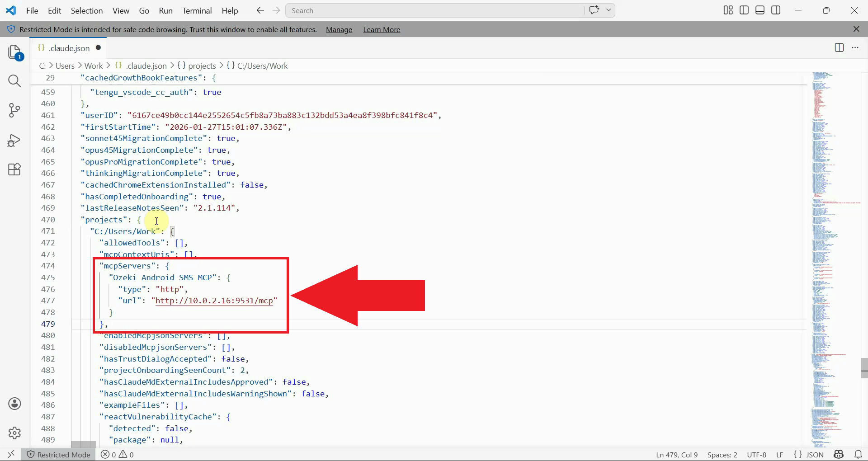Go forward with the right arrow
Viewport: 868px width, 461px height.
click(276, 10)
